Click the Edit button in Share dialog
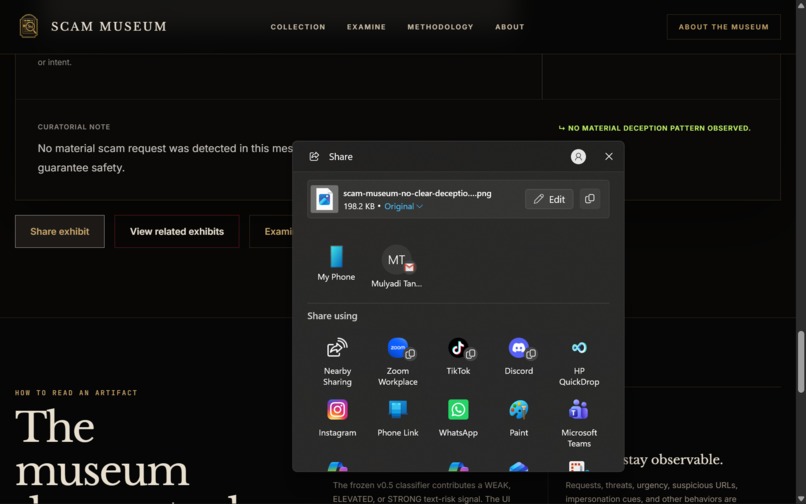Image resolution: width=806 pixels, height=504 pixels. 549,199
